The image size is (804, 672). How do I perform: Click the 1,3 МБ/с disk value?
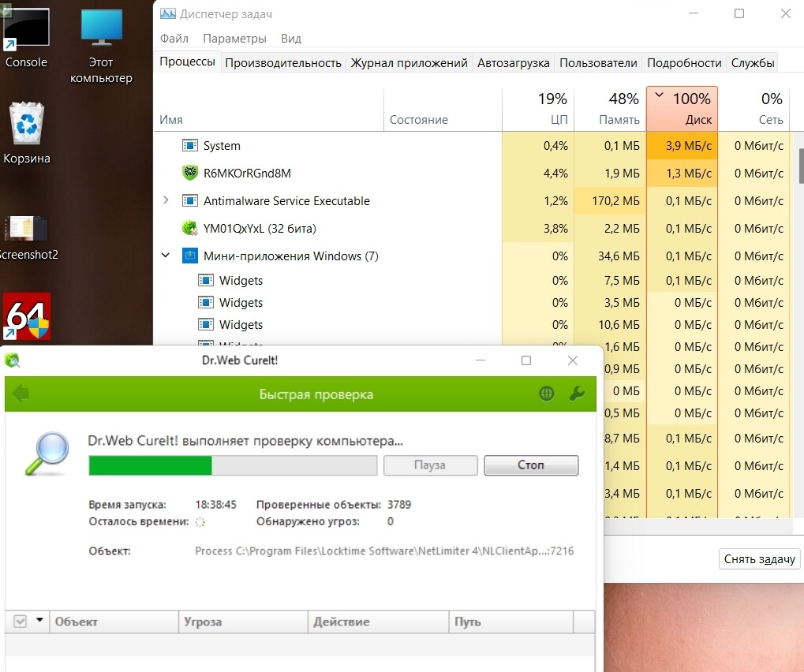688,174
